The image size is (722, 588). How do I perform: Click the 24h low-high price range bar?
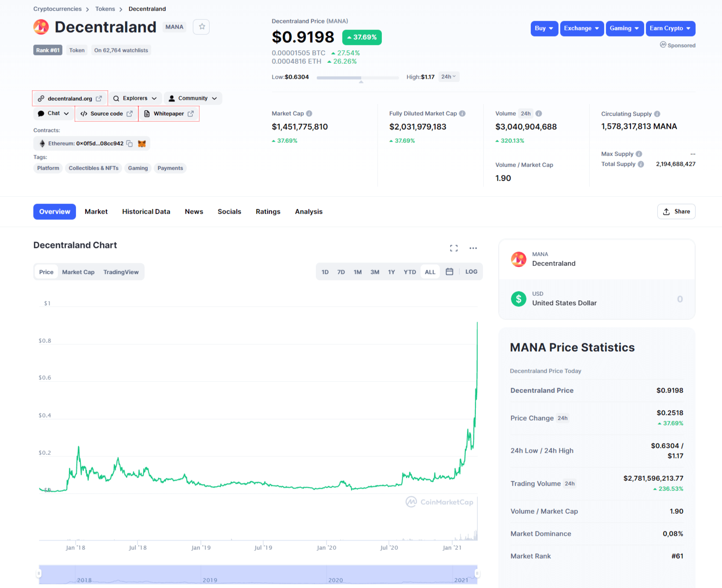[358, 78]
